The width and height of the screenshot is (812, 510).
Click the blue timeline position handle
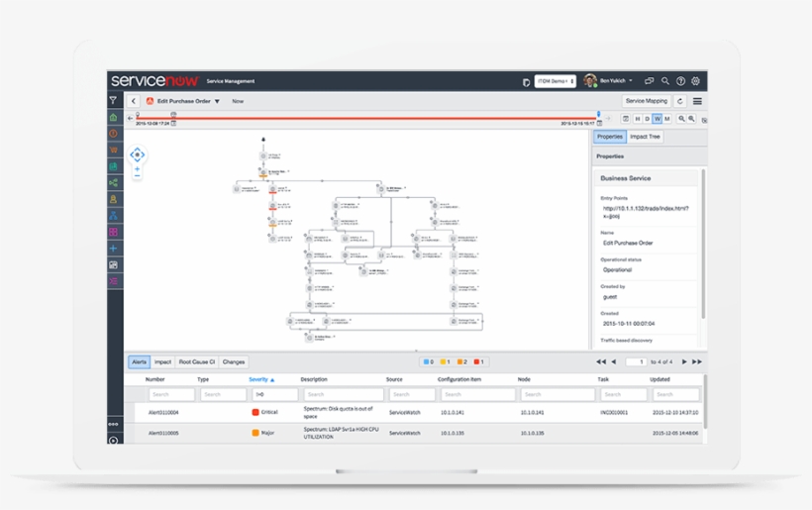(x=599, y=114)
